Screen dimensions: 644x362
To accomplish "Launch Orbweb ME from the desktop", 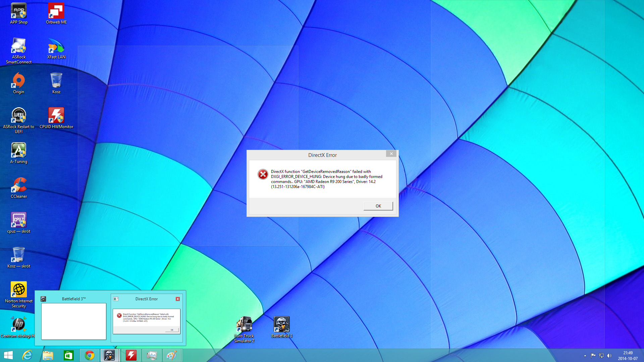I will point(56,14).
